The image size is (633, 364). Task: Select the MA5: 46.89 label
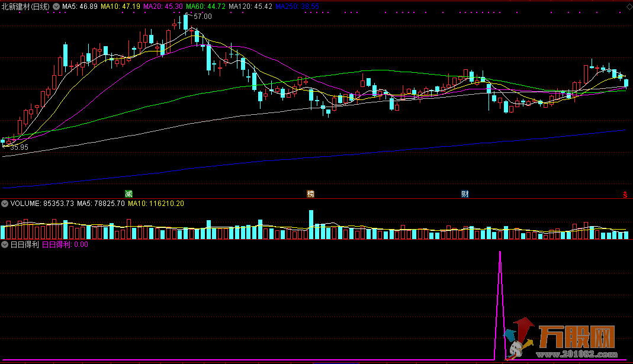click(80, 7)
